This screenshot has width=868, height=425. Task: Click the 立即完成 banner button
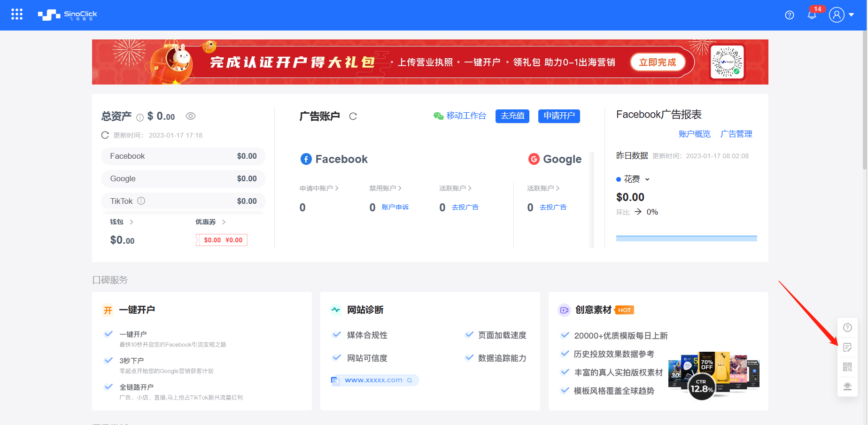pyautogui.click(x=658, y=62)
